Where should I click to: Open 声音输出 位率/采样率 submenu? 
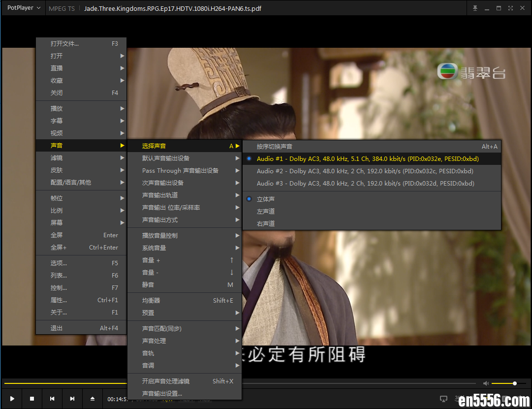pos(185,207)
